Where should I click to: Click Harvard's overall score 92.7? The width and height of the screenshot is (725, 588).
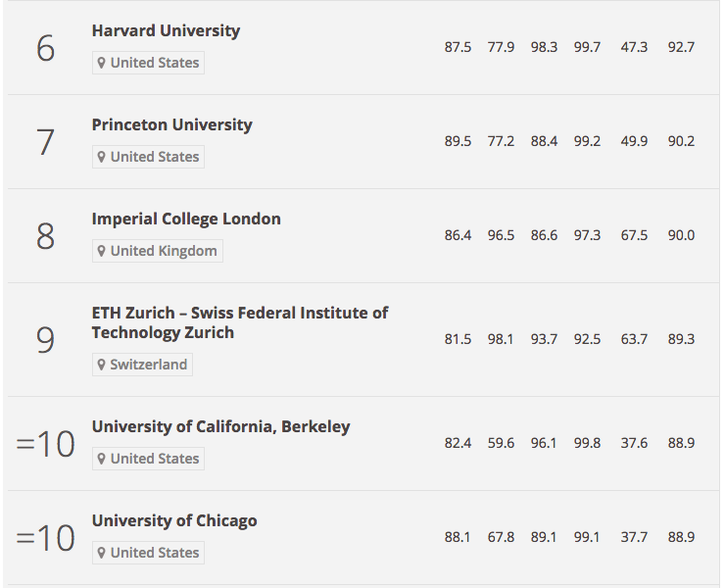click(681, 47)
